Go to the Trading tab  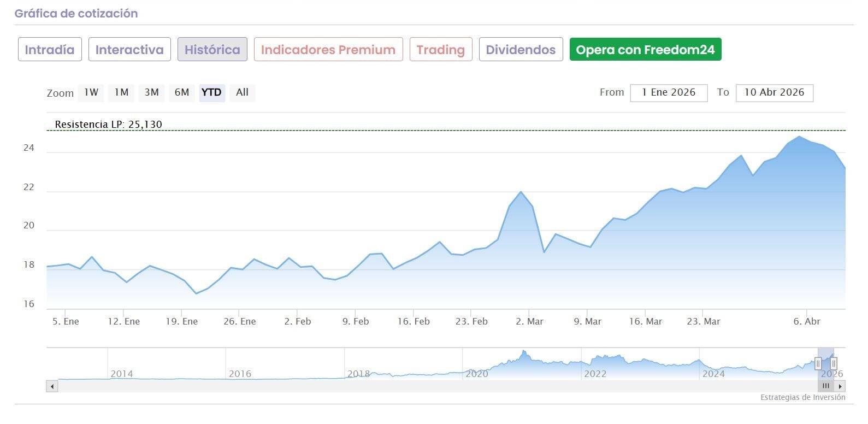point(440,50)
